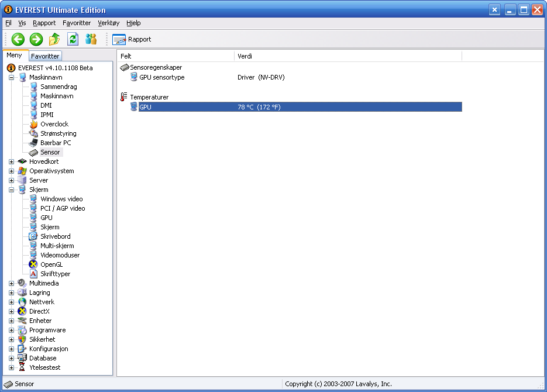Click the Overclock flame icon

(33, 124)
